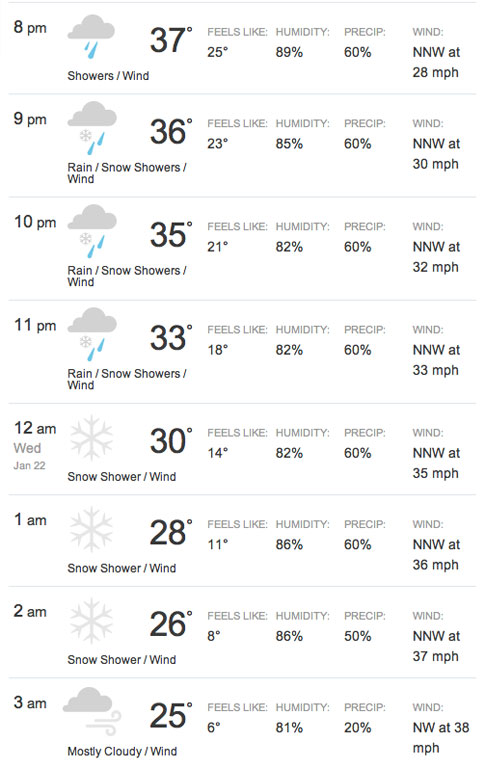Click the 89% humidity value at 8 pm

coord(289,52)
